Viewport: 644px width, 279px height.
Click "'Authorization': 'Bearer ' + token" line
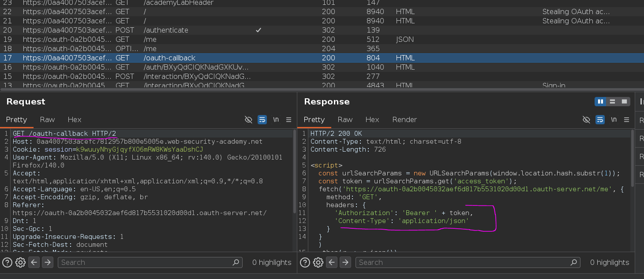tap(404, 213)
